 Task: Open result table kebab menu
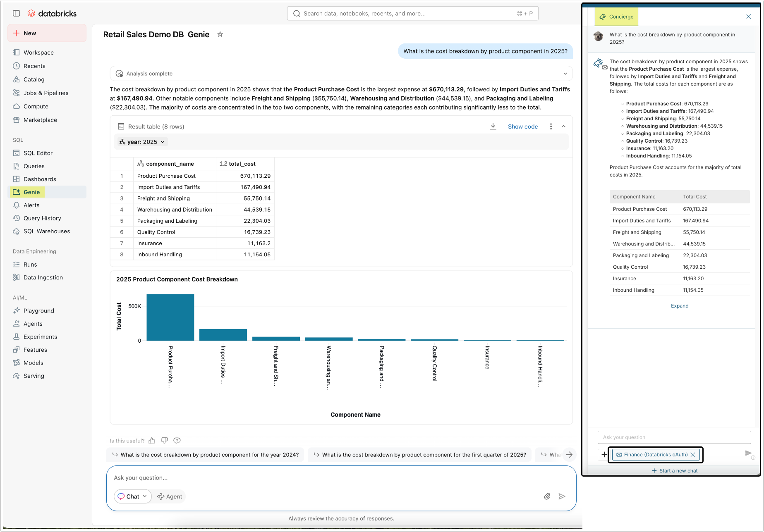pos(551,126)
